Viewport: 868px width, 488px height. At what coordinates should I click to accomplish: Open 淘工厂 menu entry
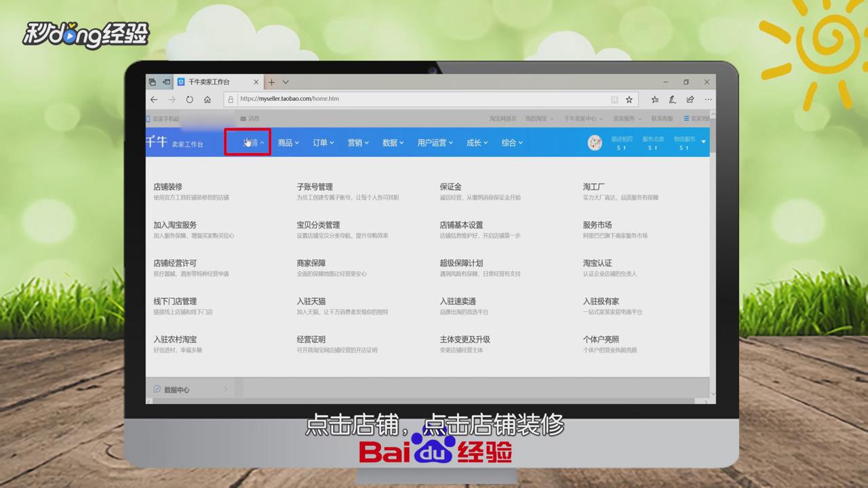pos(594,186)
